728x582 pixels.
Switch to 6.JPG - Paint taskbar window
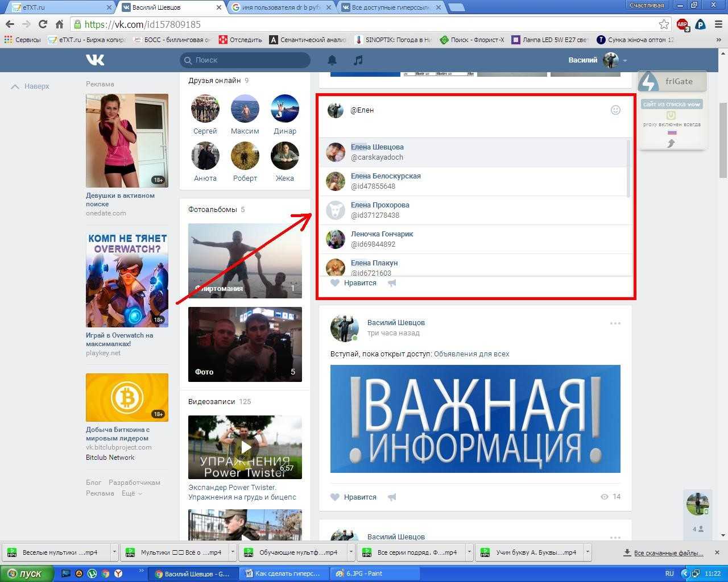click(374, 573)
